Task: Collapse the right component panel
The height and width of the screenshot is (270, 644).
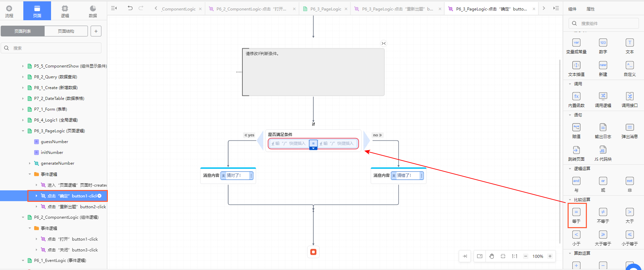Action: pos(556,8)
